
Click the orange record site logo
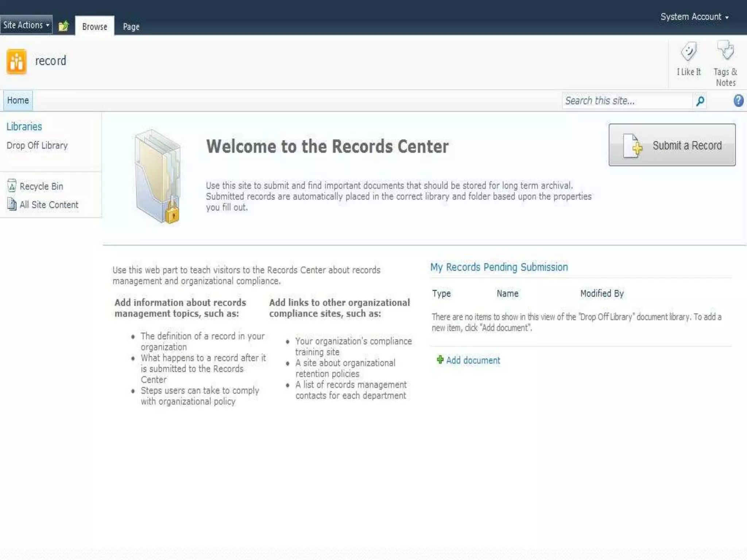pyautogui.click(x=17, y=62)
